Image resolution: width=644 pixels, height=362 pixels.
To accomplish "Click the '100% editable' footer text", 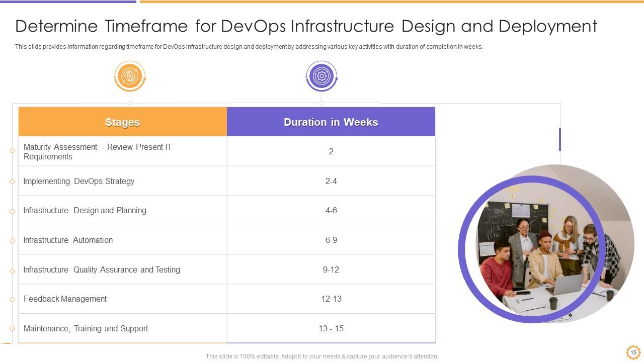I will pos(322,356).
